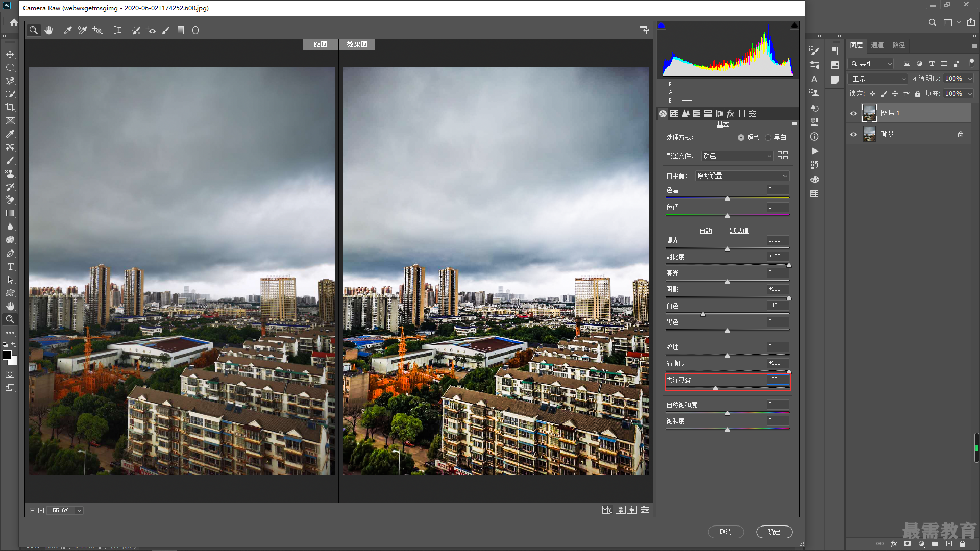The image size is (980, 551).
Task: Switch to the 原图 view tab
Action: [x=321, y=44]
